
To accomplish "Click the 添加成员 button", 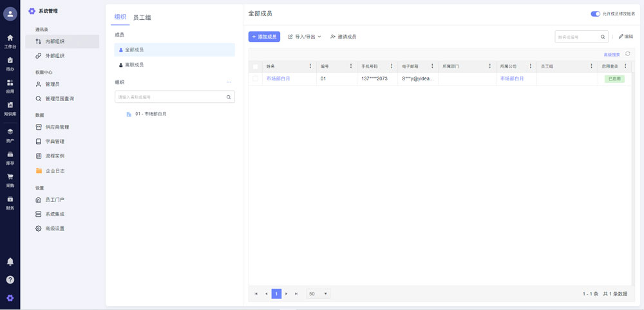I will click(x=264, y=37).
